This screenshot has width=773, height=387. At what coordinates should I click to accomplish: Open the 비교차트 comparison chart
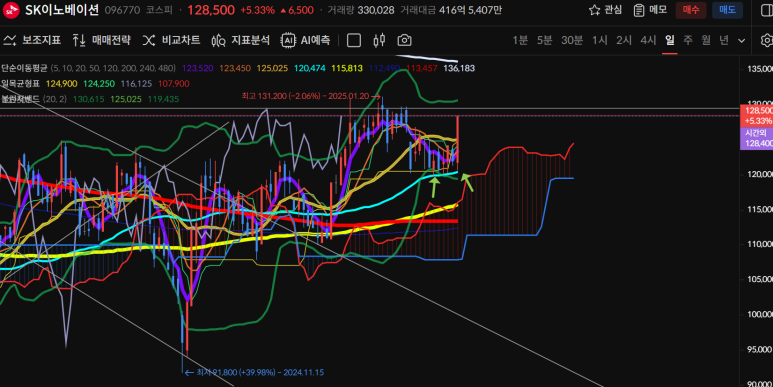click(171, 40)
